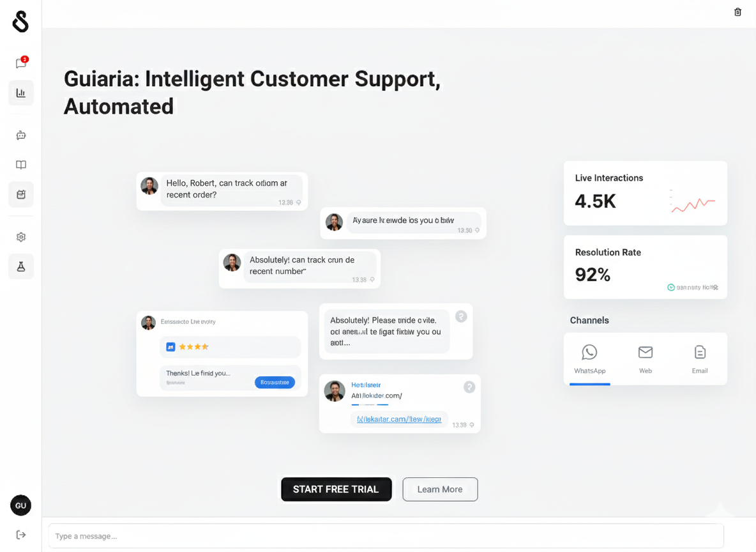Click the START FREE TRIAL button
756x552 pixels.
pos(336,489)
